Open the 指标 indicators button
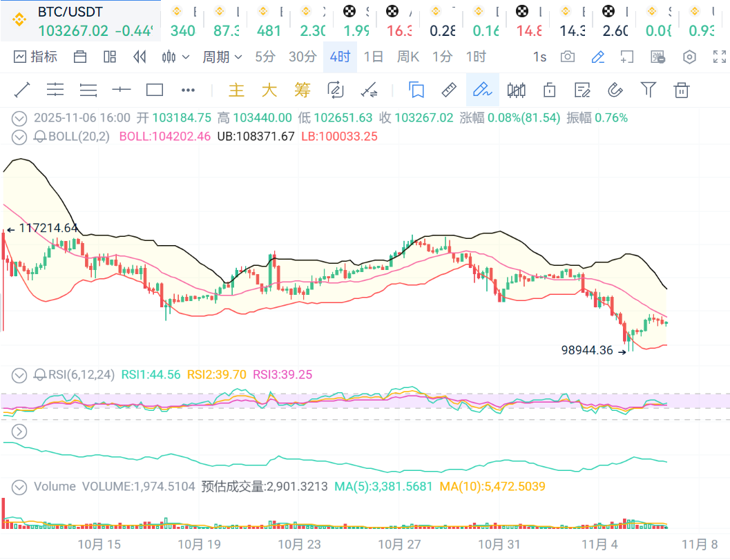This screenshot has width=730, height=560. (35, 57)
